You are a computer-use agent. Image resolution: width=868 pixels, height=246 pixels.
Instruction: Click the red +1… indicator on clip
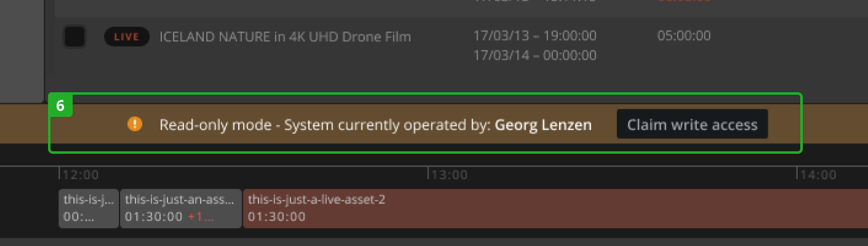201,217
